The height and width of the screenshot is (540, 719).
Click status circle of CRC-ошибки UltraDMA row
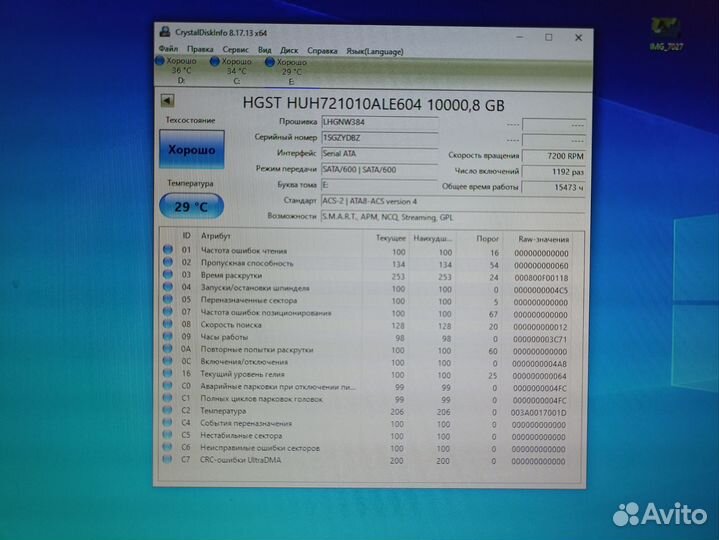pyautogui.click(x=167, y=461)
